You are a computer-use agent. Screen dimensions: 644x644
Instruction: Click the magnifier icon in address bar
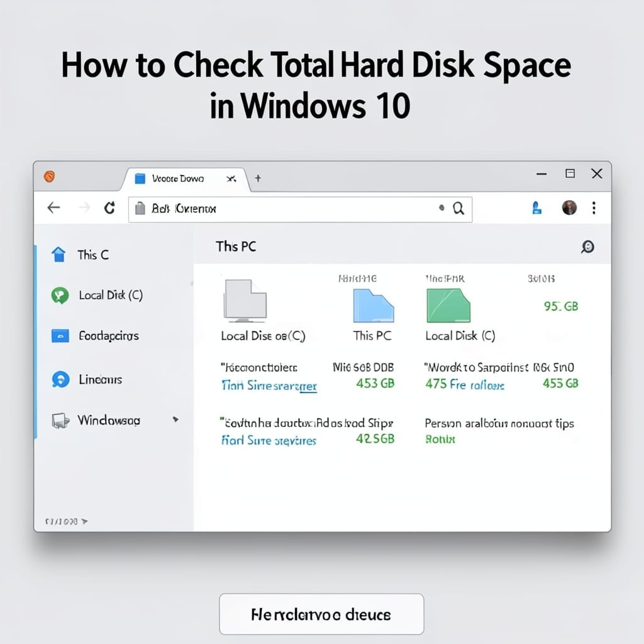tap(458, 209)
